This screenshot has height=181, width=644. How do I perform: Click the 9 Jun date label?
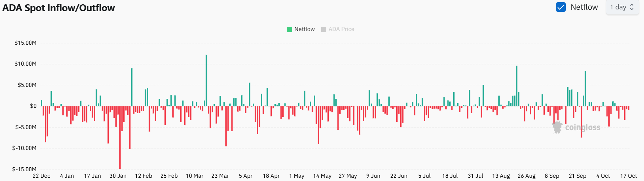coord(373,176)
